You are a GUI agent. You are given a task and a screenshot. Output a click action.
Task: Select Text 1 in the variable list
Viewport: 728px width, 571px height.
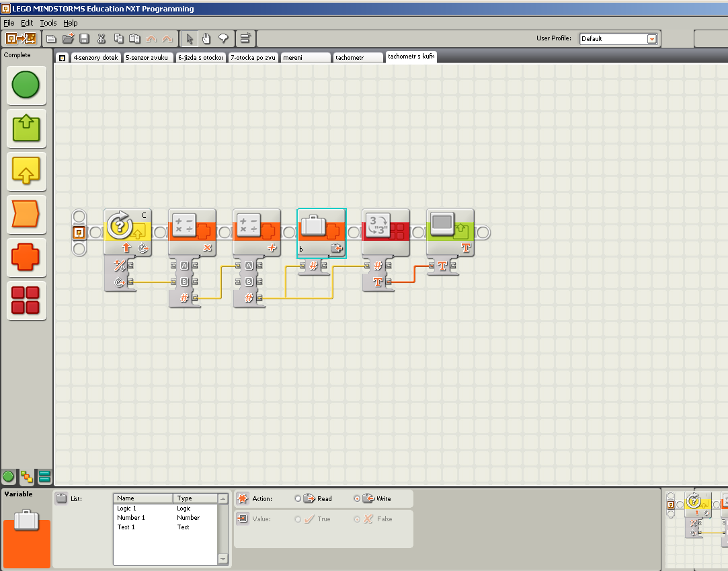pyautogui.click(x=165, y=527)
